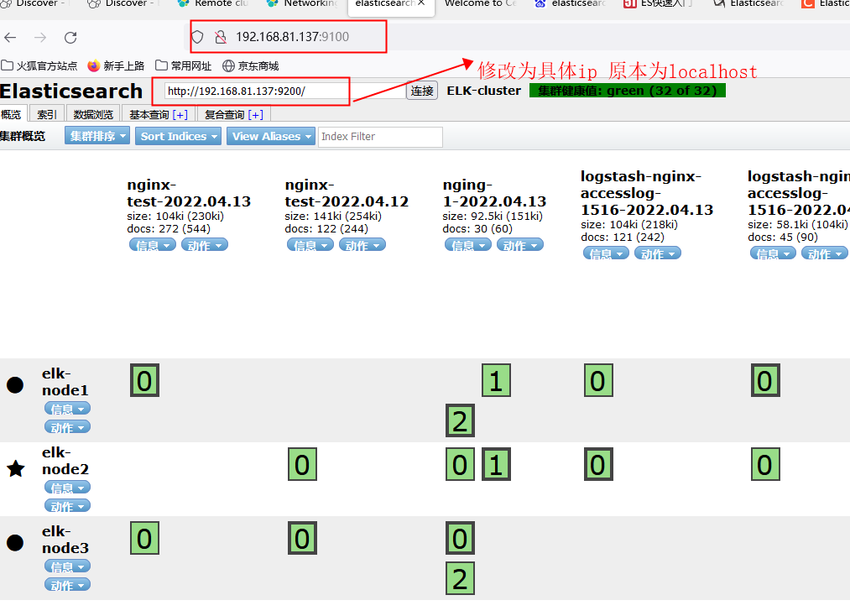
Task: Click shard 1 of nging-1 on elk-node1
Action: click(x=496, y=380)
